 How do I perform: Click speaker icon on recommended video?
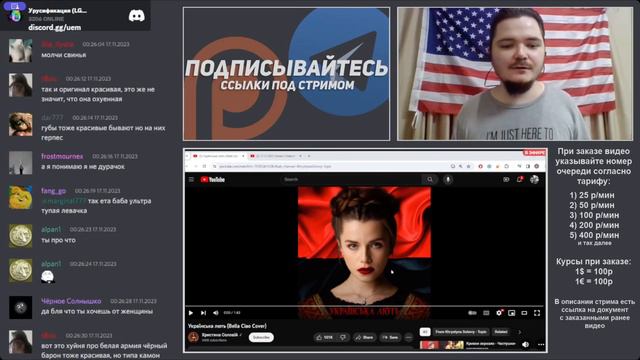(526, 344)
